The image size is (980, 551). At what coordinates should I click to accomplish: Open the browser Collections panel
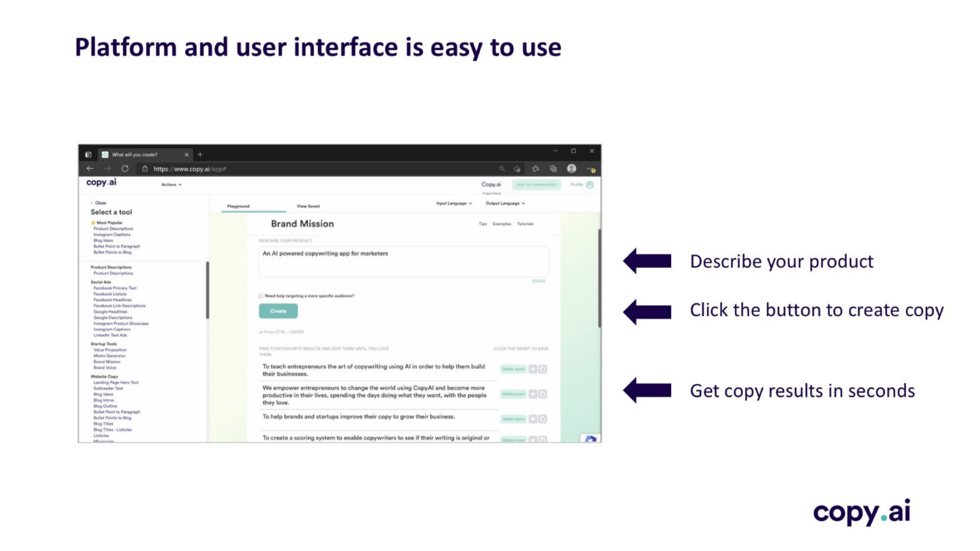coord(553,169)
